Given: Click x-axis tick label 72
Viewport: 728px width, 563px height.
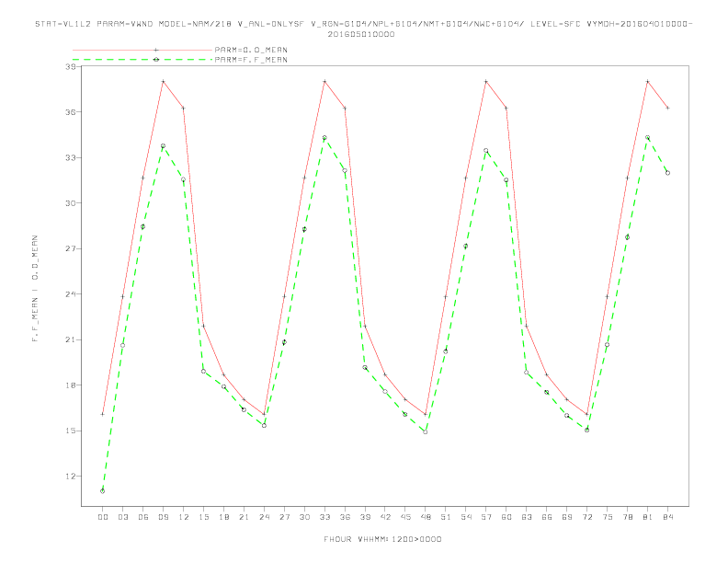Looking at the screenshot, I should pos(586,517).
